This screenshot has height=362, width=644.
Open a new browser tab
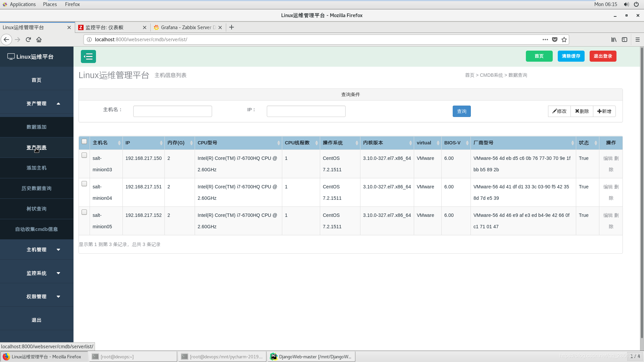point(232,27)
